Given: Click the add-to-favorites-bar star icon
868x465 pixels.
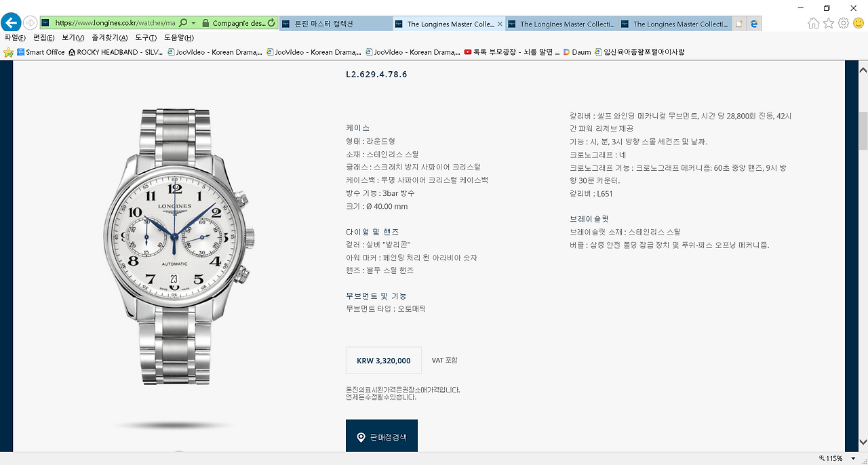Looking at the screenshot, I should [x=8, y=52].
